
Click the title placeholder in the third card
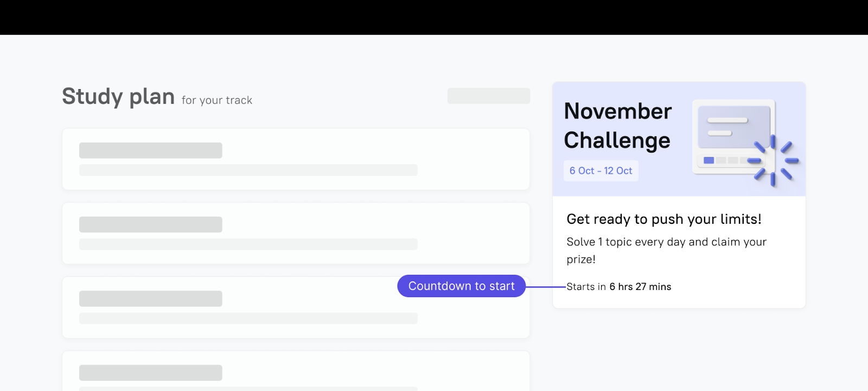pyautogui.click(x=151, y=299)
